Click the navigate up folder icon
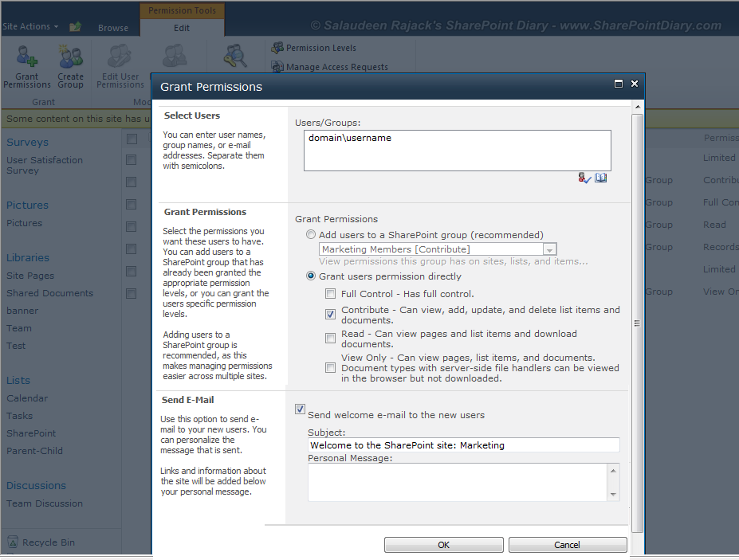 pos(76,27)
